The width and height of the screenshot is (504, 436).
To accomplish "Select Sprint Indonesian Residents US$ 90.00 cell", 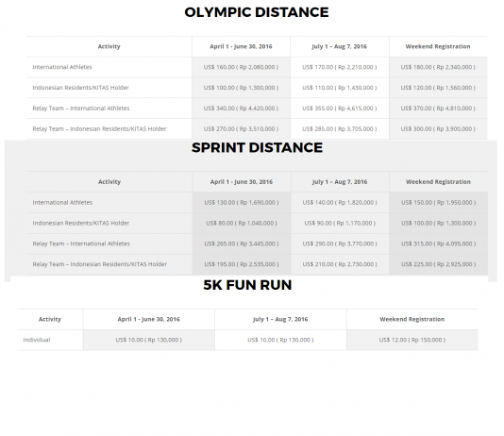I will tap(340, 223).
